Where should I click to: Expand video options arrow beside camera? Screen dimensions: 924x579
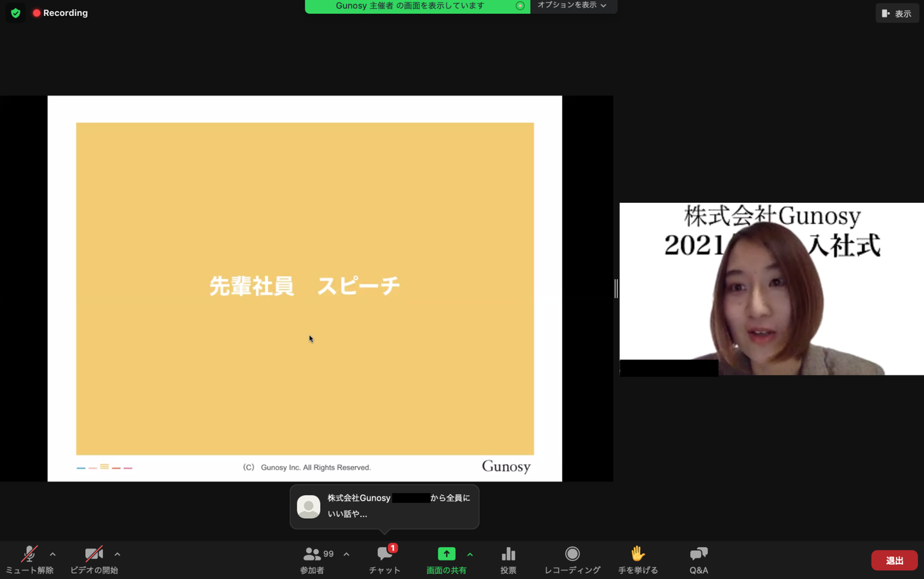tap(117, 554)
